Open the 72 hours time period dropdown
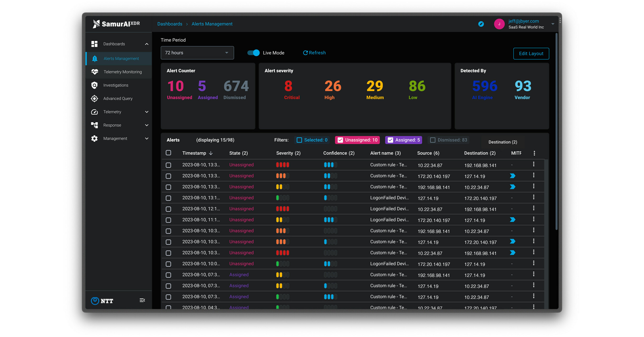 [x=197, y=53]
